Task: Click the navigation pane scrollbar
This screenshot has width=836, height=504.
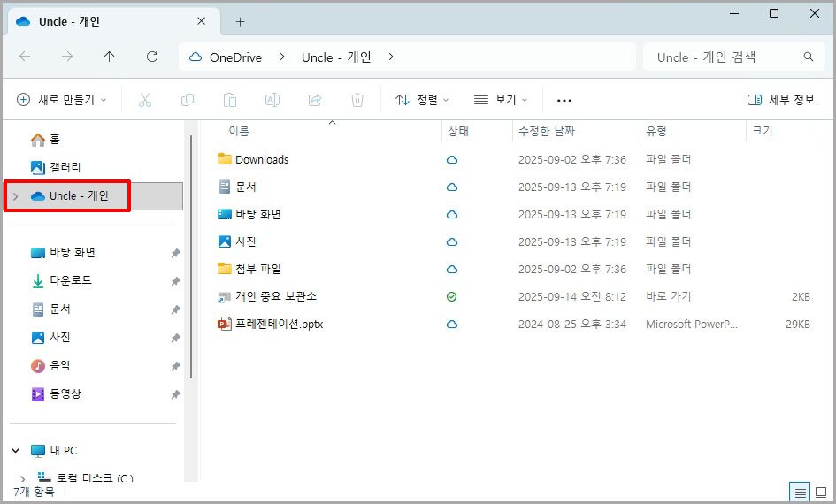Action: coord(191,256)
